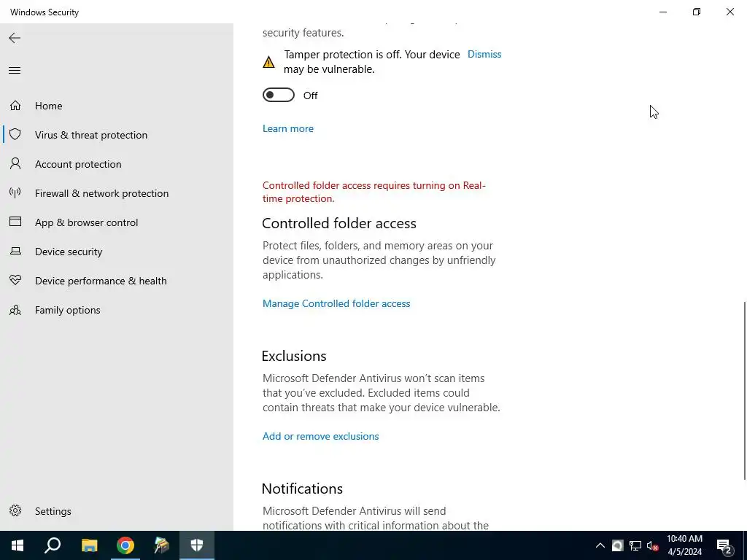Click the Controlled folder access heading
Image resolution: width=747 pixels, height=560 pixels.
tap(339, 223)
